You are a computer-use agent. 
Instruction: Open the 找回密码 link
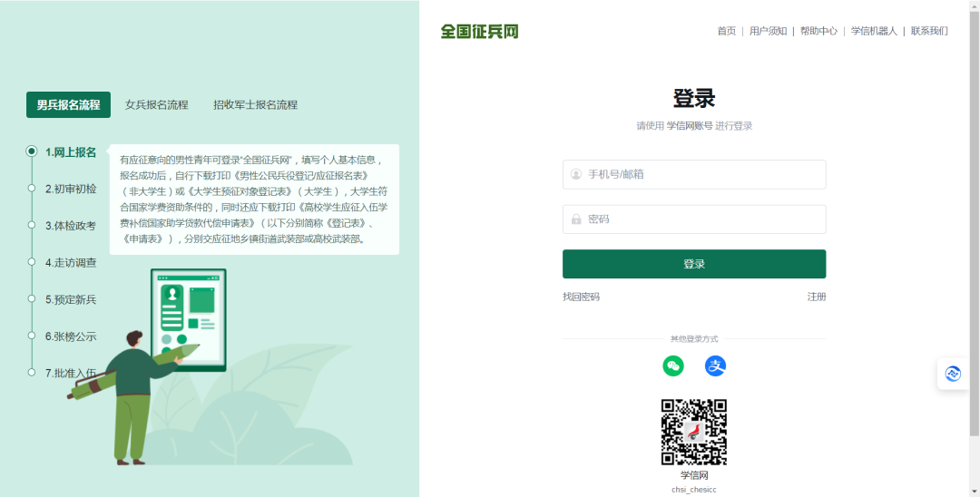click(x=581, y=297)
